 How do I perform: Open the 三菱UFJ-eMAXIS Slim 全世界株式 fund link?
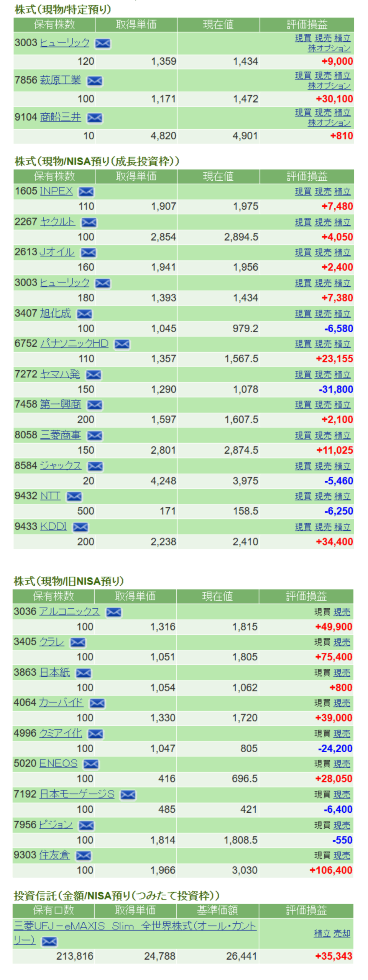coord(135,926)
